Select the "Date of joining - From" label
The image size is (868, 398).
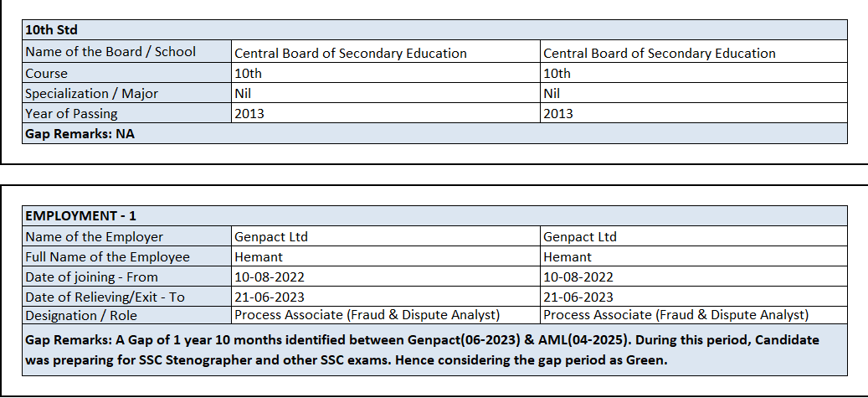click(91, 277)
